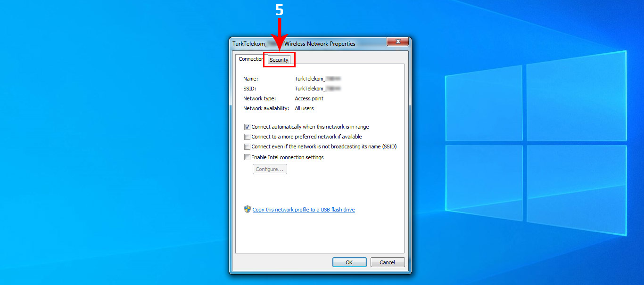Uncheck Connect automatically when network in range
Screen dimensions: 644x285
247,127
